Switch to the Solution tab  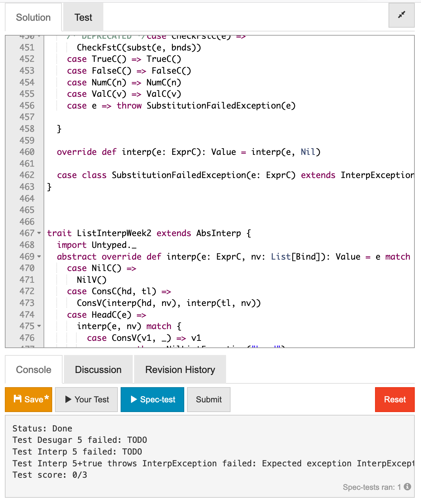point(33,18)
